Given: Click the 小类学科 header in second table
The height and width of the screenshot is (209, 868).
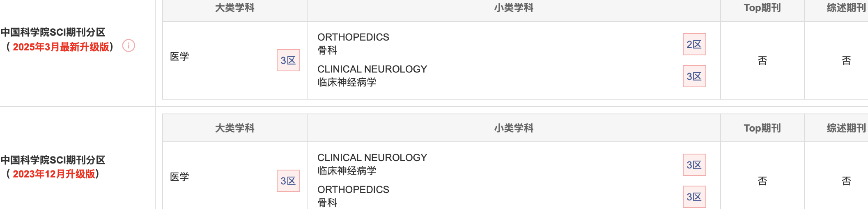Looking at the screenshot, I should (514, 128).
